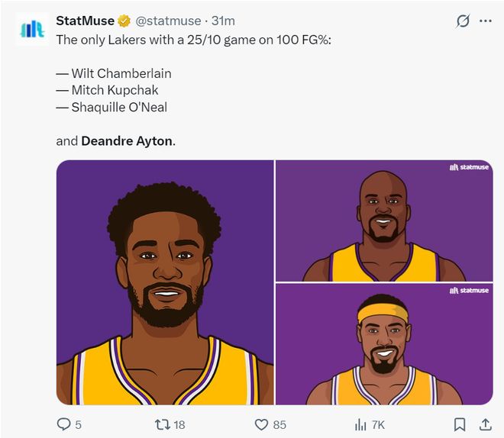The image size is (504, 438).
Task: Toggle repost with the arrows icon
Action: coord(161,424)
